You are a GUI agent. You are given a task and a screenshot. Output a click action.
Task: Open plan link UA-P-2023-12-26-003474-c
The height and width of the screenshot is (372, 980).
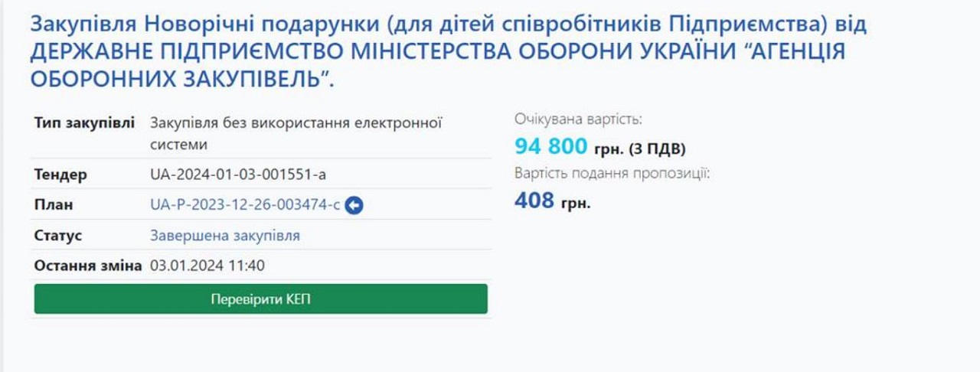(245, 205)
